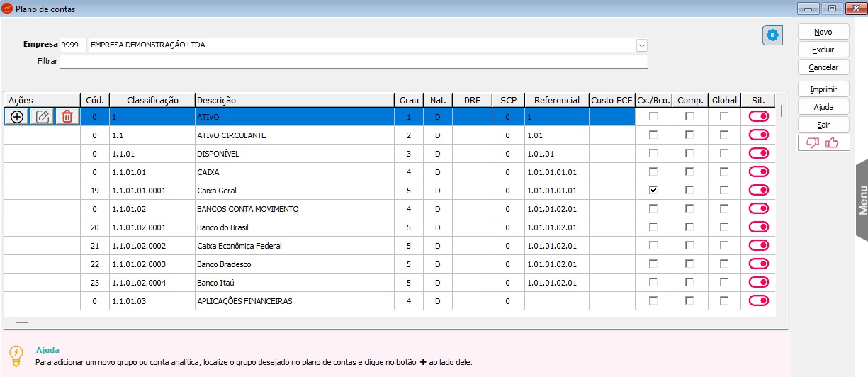Click the thumbs down feedback icon
This screenshot has height=377, width=868.
coord(813,143)
